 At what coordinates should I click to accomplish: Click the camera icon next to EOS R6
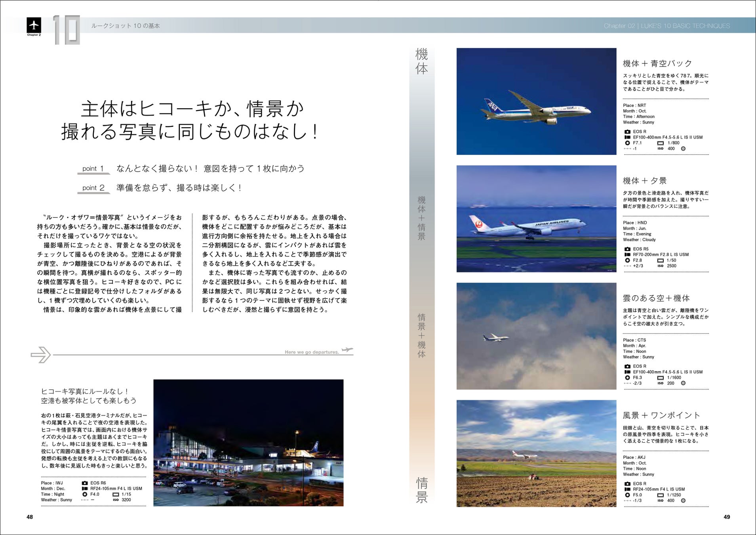(x=85, y=483)
